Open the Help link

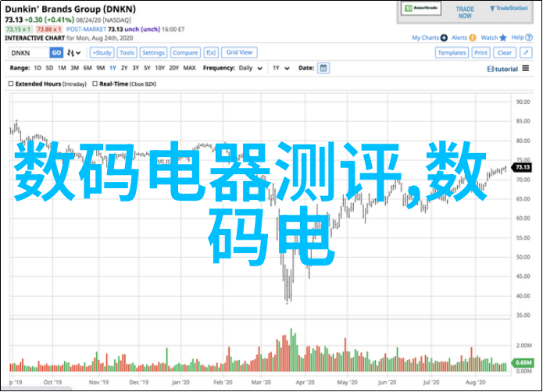pos(517,37)
